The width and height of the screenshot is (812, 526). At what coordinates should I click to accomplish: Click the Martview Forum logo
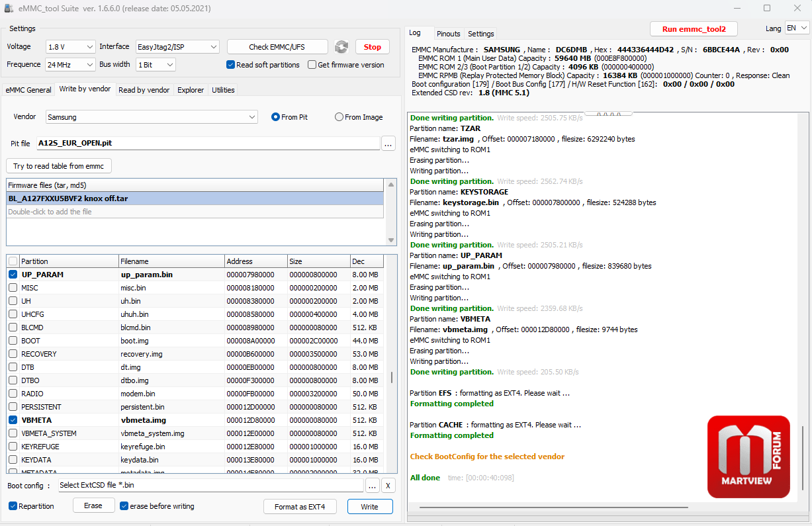pos(748,457)
